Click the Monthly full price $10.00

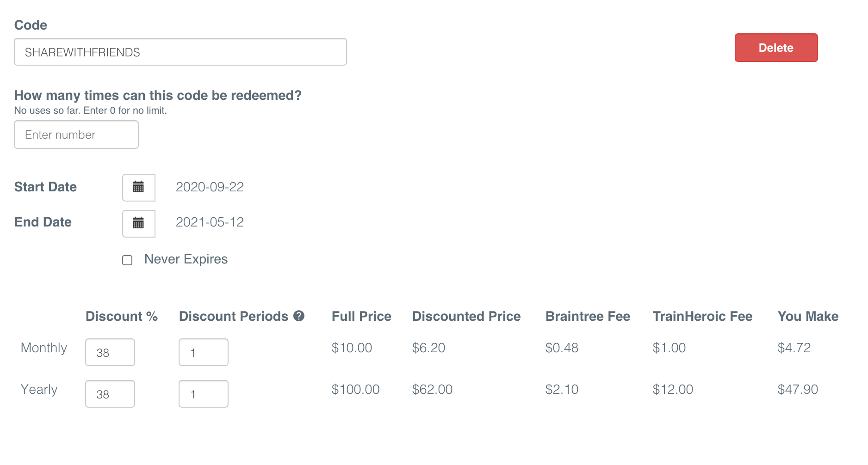[x=352, y=348]
